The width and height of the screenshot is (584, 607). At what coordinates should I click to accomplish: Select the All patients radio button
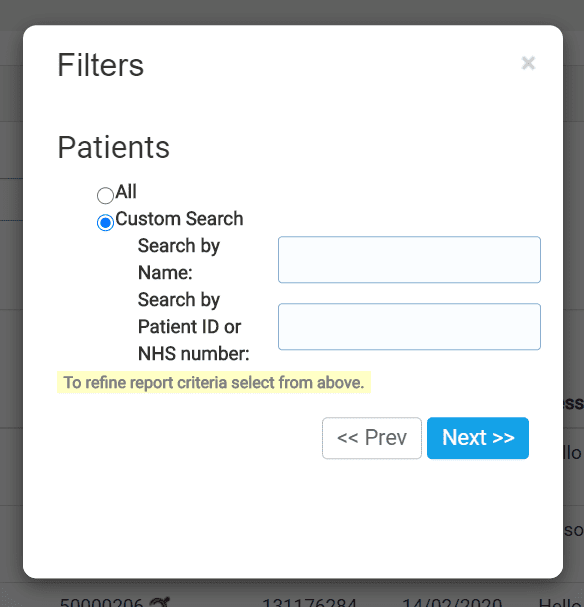(105, 195)
